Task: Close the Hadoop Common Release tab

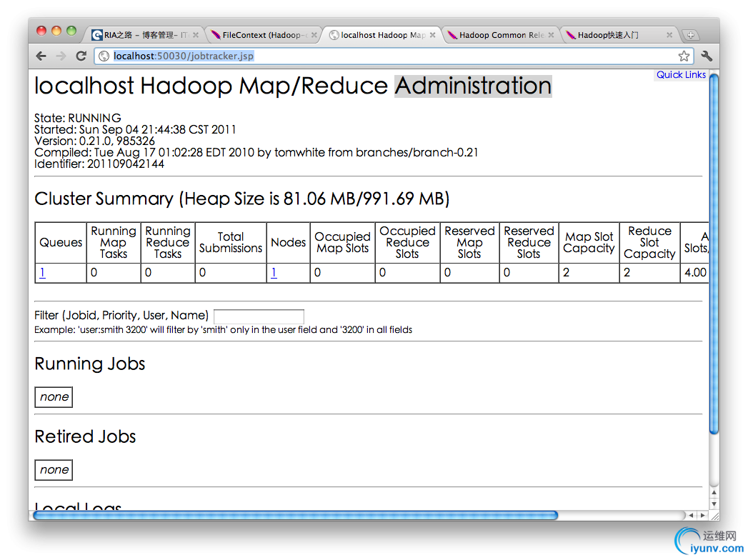Action: pos(551,35)
